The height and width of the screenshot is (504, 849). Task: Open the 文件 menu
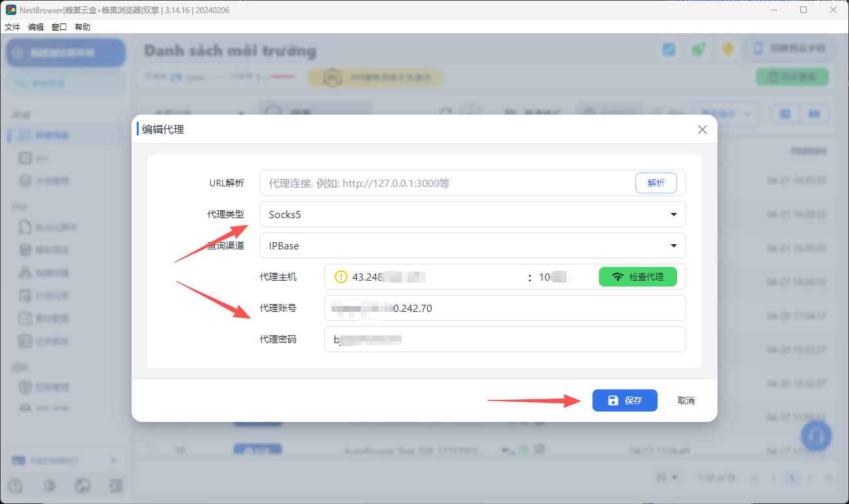pyautogui.click(x=12, y=27)
